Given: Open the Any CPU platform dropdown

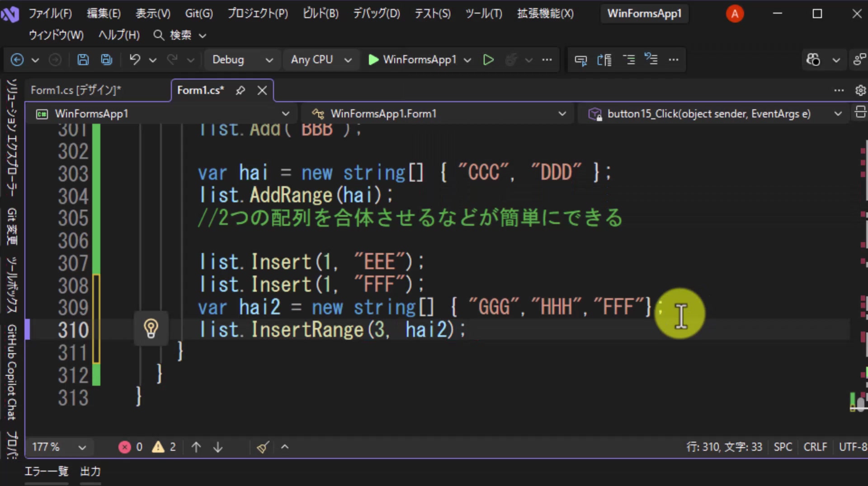Looking at the screenshot, I should pos(321,60).
